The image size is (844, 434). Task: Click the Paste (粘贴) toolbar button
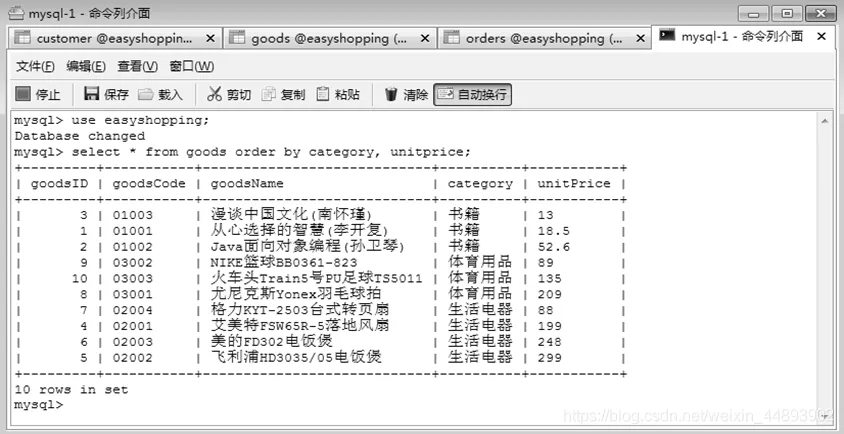coord(338,95)
